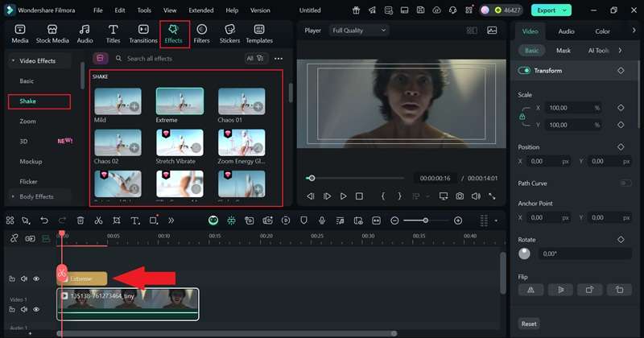Toggle the Transform switch off

(524, 71)
